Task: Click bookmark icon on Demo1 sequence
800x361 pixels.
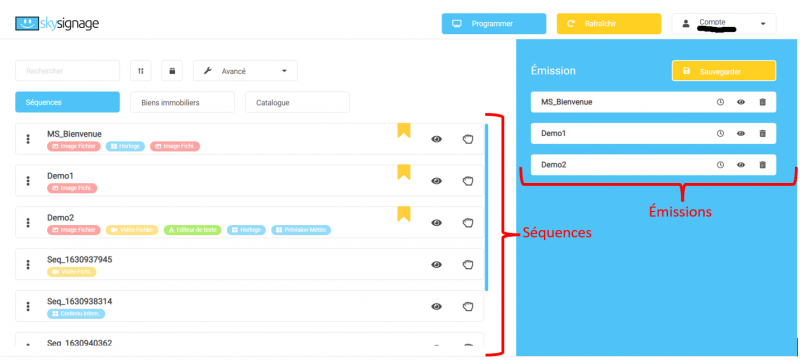Action: click(x=404, y=172)
